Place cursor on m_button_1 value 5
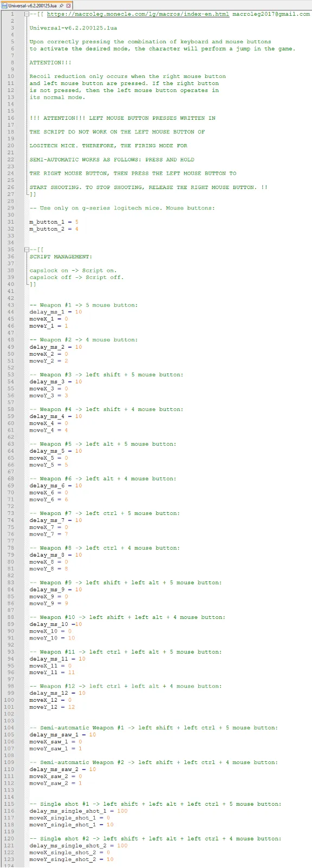The height and width of the screenshot is (868, 312). point(77,222)
